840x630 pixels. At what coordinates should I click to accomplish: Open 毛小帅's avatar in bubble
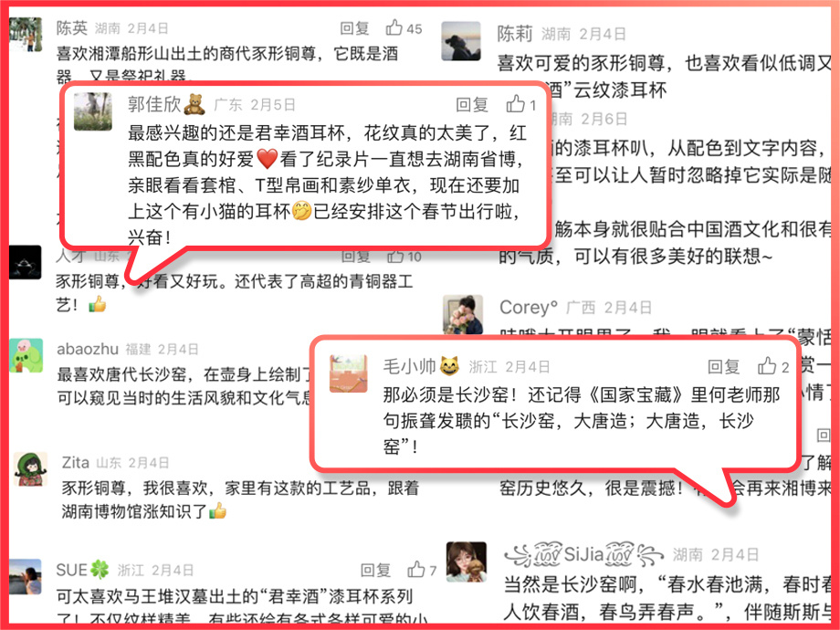[348, 373]
